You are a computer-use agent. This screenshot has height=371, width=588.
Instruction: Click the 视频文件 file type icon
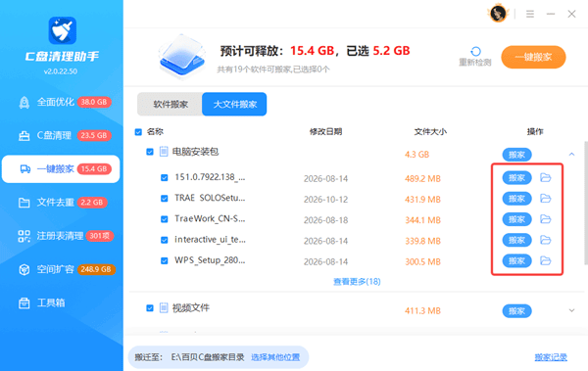(x=164, y=308)
